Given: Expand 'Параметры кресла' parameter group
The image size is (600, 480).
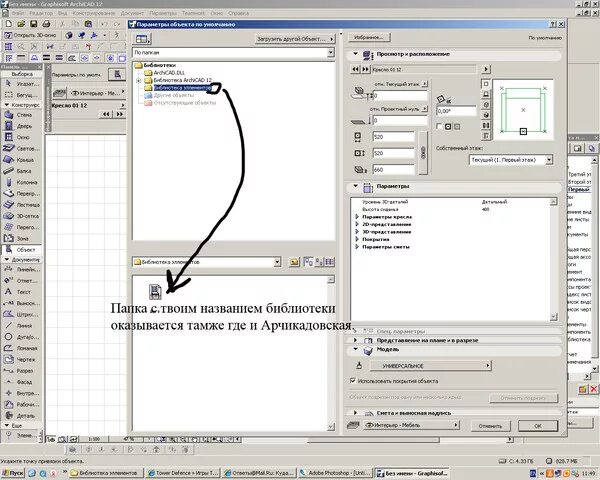Looking at the screenshot, I should pos(357,217).
